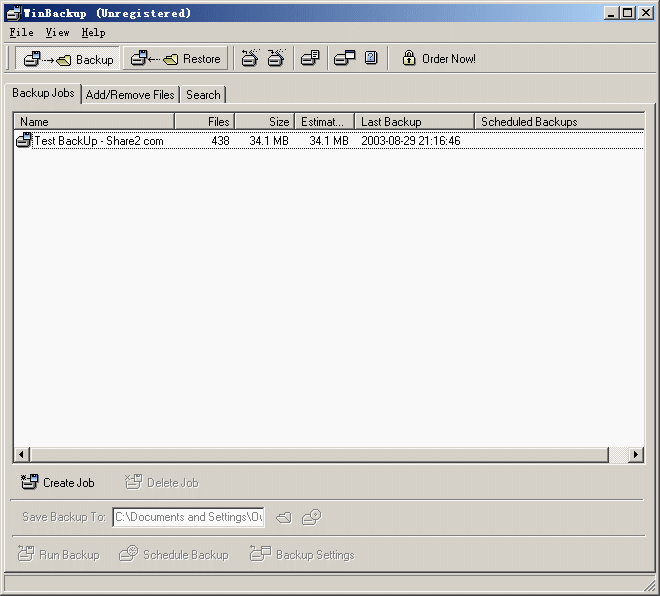Click the Create Job icon
660x596 pixels.
29,483
